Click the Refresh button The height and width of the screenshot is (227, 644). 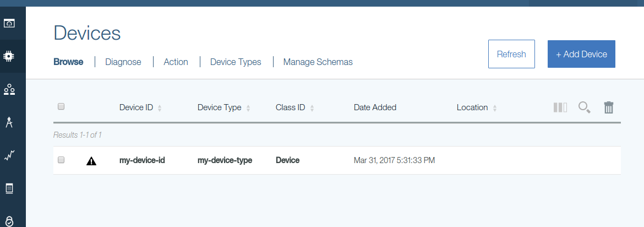(511, 54)
